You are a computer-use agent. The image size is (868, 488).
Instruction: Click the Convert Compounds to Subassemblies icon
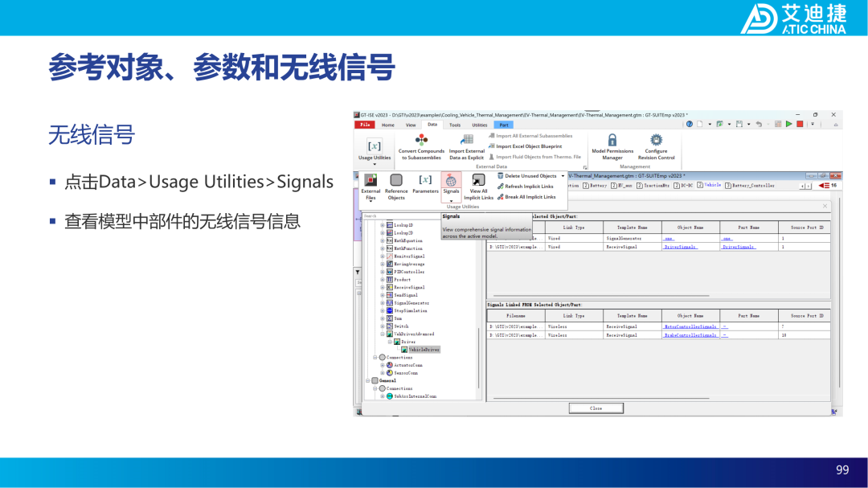421,140
